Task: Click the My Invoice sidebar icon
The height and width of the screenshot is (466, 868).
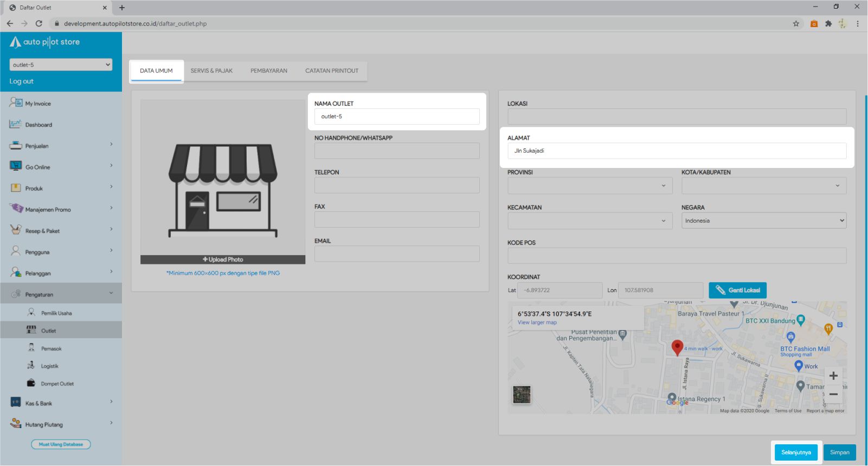Action: pyautogui.click(x=16, y=103)
